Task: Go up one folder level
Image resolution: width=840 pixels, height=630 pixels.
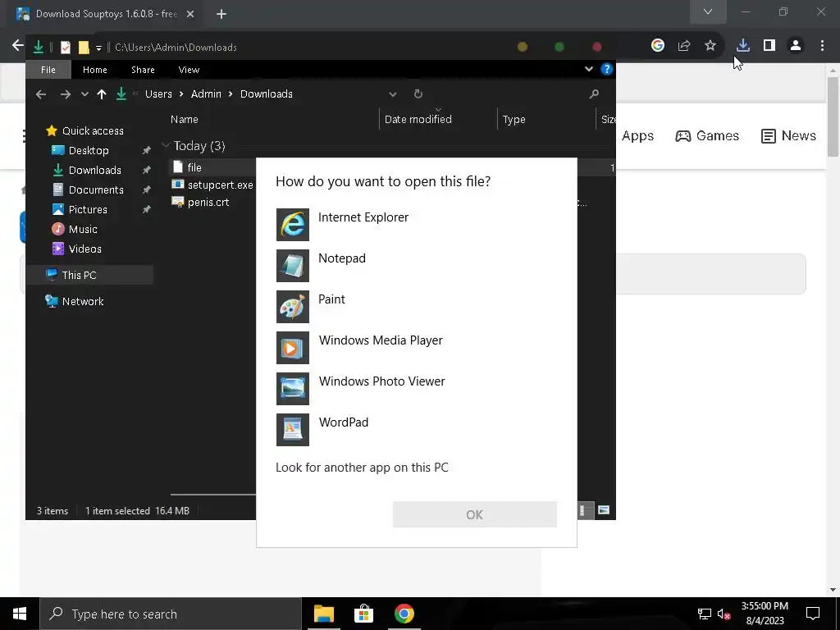Action: click(x=102, y=94)
